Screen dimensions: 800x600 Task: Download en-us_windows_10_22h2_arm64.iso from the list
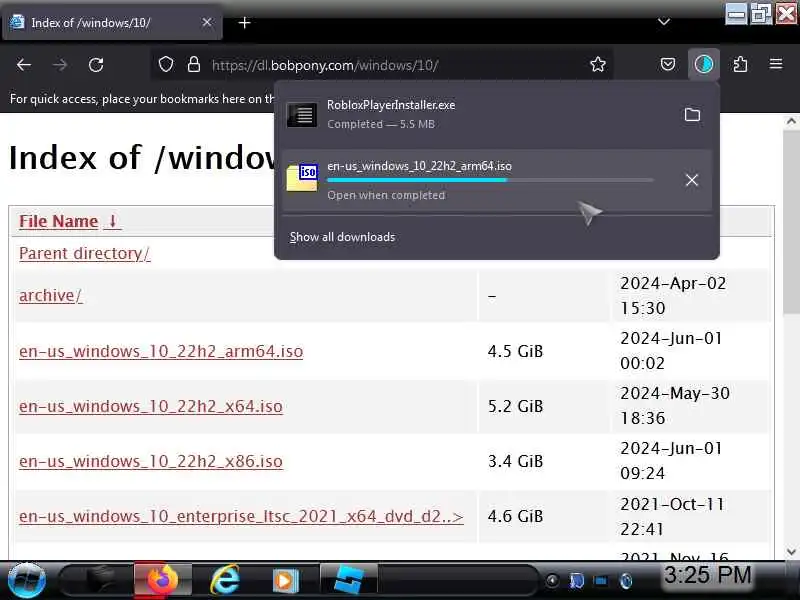(x=161, y=351)
